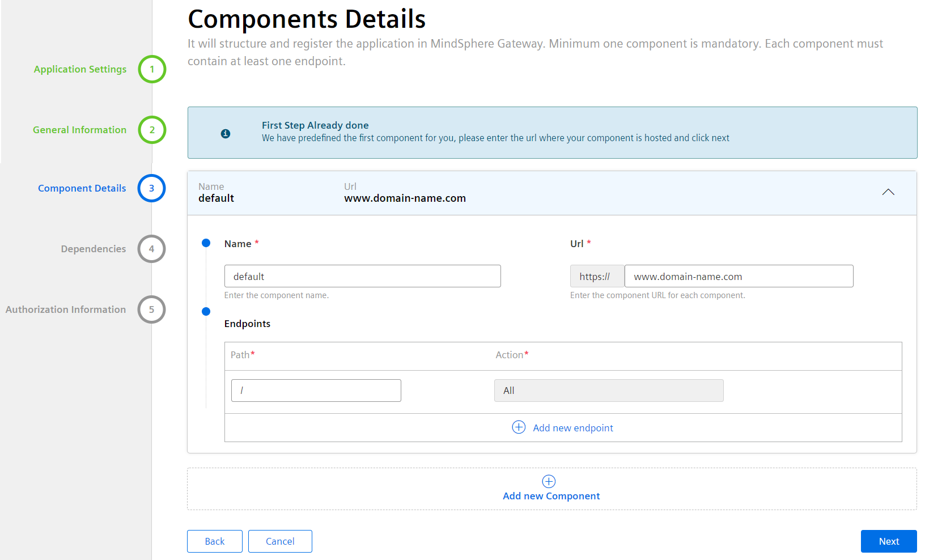Click the plus icon above Add new Component
The height and width of the screenshot is (560, 925).
click(549, 481)
